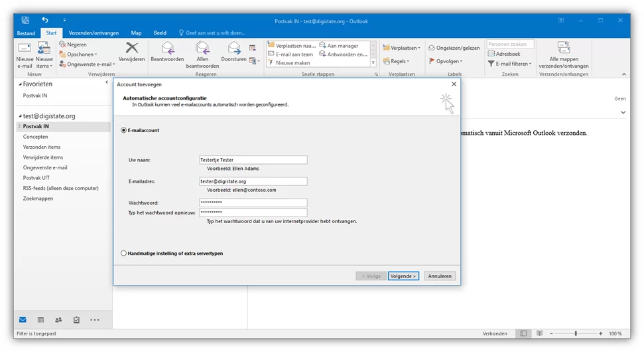Select Aan manager quick step
The width and height of the screenshot is (644, 352).
(x=339, y=46)
